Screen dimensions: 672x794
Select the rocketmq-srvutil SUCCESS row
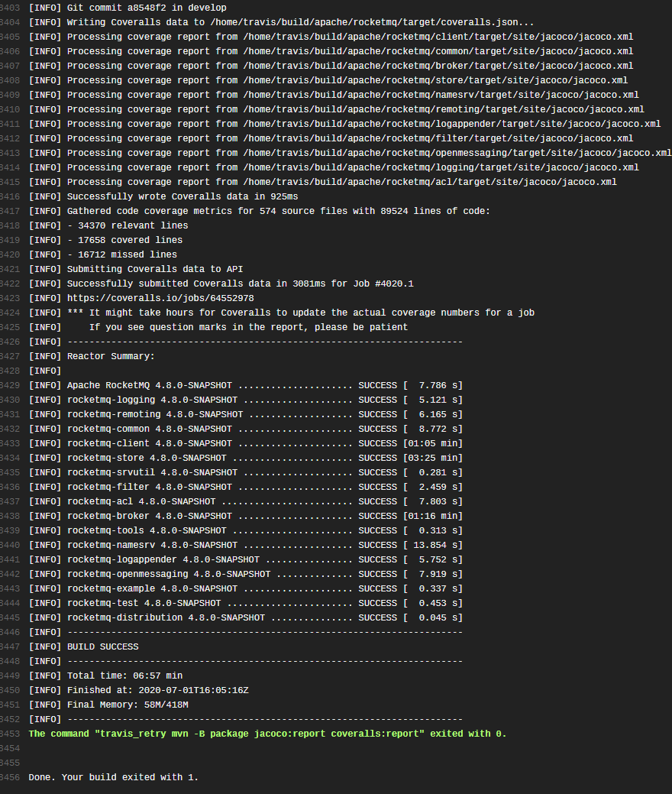coord(245,472)
